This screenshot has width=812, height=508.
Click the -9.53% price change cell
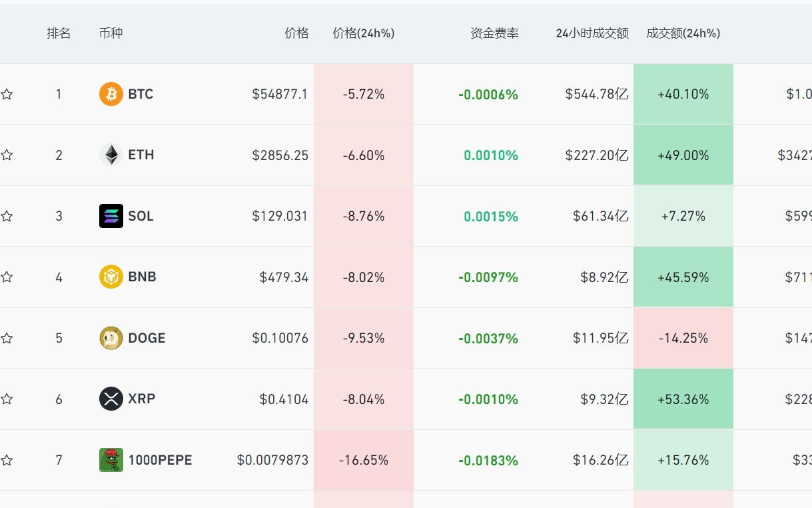[x=364, y=338]
